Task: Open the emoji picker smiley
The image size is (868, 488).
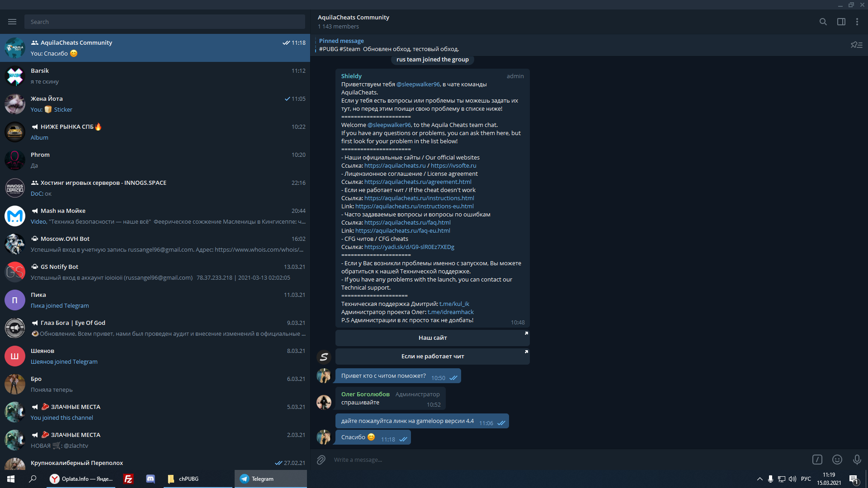Action: pos(837,460)
